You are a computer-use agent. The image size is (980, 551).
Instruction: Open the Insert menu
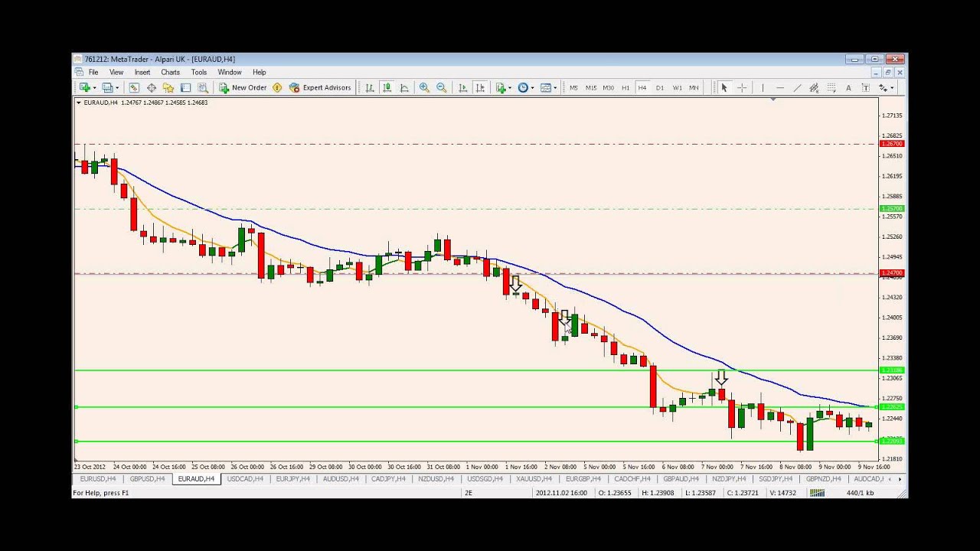tap(142, 73)
